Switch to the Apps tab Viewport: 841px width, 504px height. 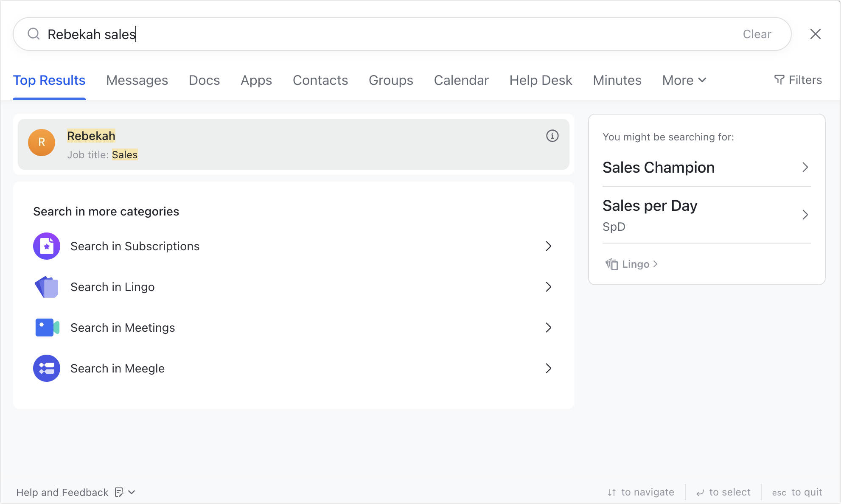[256, 80]
